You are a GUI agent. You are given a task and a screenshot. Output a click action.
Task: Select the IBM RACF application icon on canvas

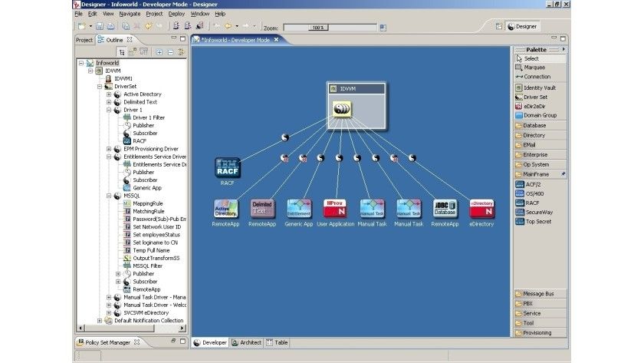228,168
